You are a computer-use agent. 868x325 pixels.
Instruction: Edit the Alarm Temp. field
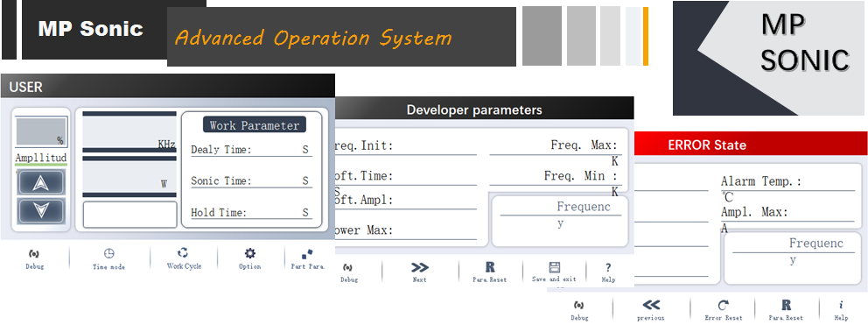click(x=787, y=182)
